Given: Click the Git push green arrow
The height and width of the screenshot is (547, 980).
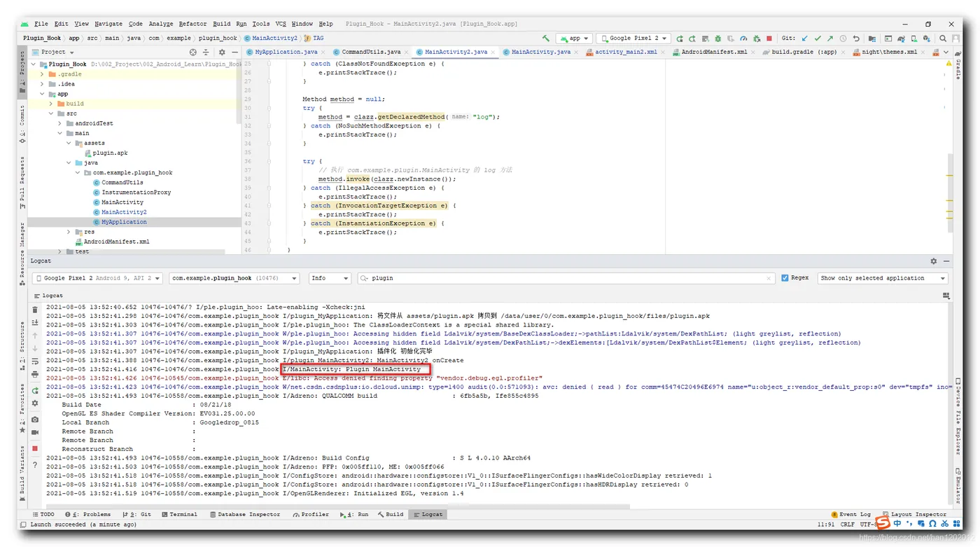Looking at the screenshot, I should [x=830, y=39].
